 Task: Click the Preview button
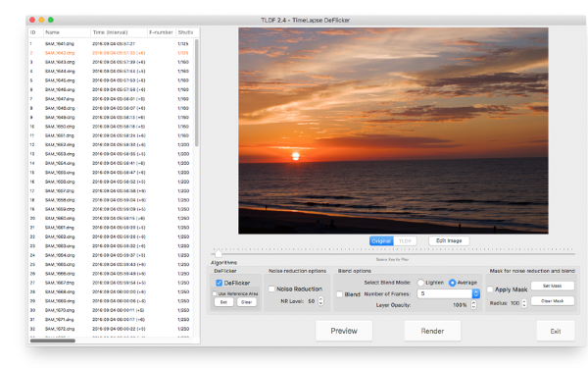click(x=344, y=331)
